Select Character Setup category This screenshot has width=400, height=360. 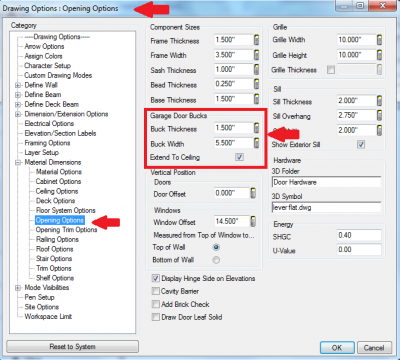pos(47,66)
